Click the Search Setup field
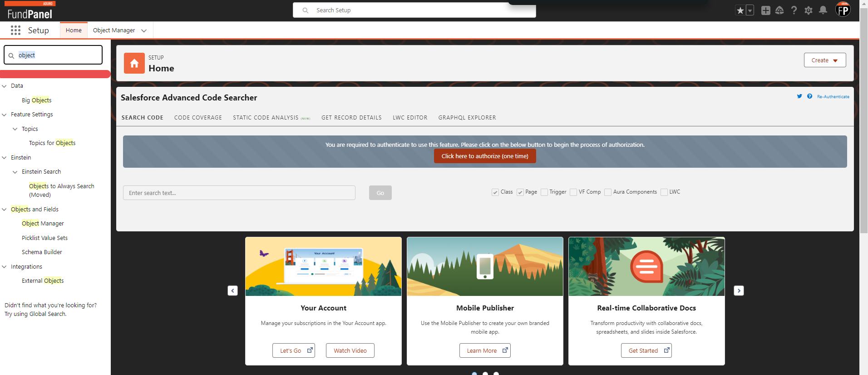The image size is (868, 375). (414, 10)
